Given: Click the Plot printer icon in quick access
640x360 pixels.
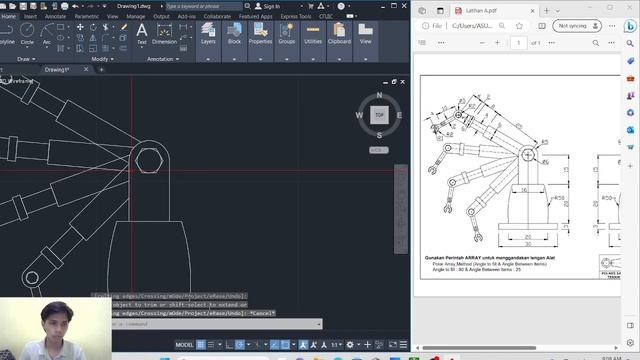Looking at the screenshot, I should click(64, 6).
